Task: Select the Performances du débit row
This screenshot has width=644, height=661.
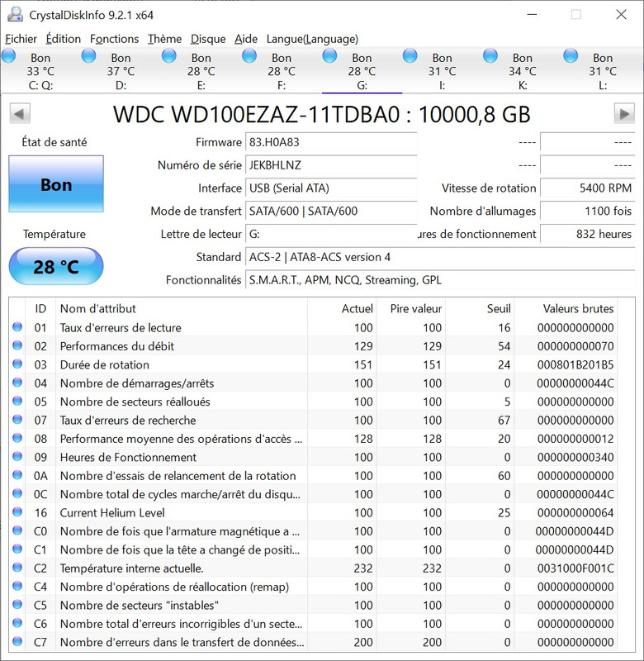Action: 313,346
